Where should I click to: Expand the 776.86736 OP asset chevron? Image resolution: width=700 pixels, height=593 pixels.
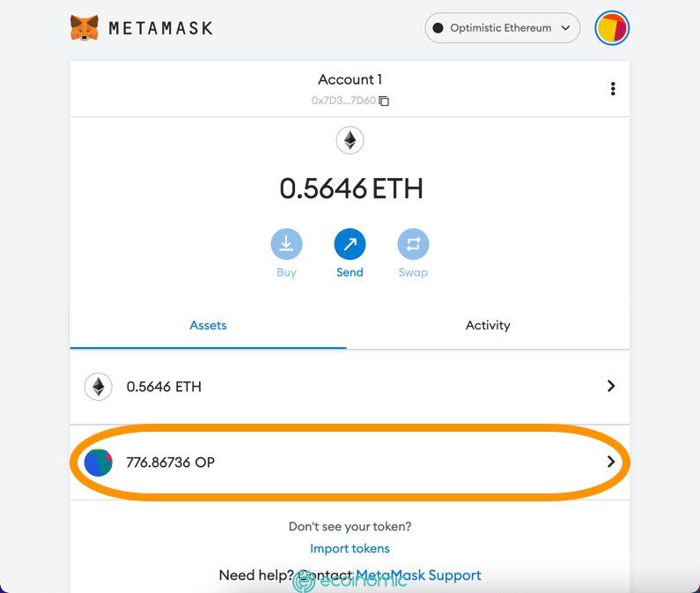pyautogui.click(x=611, y=463)
